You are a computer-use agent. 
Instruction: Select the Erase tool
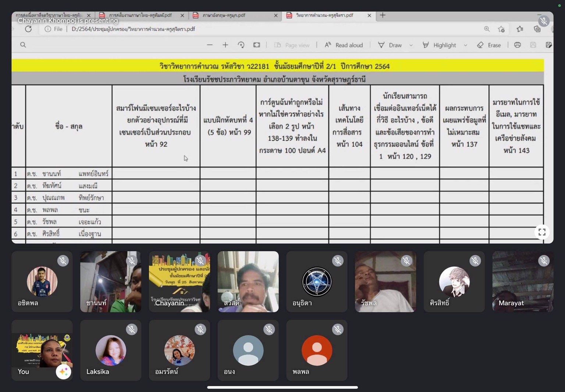(489, 45)
